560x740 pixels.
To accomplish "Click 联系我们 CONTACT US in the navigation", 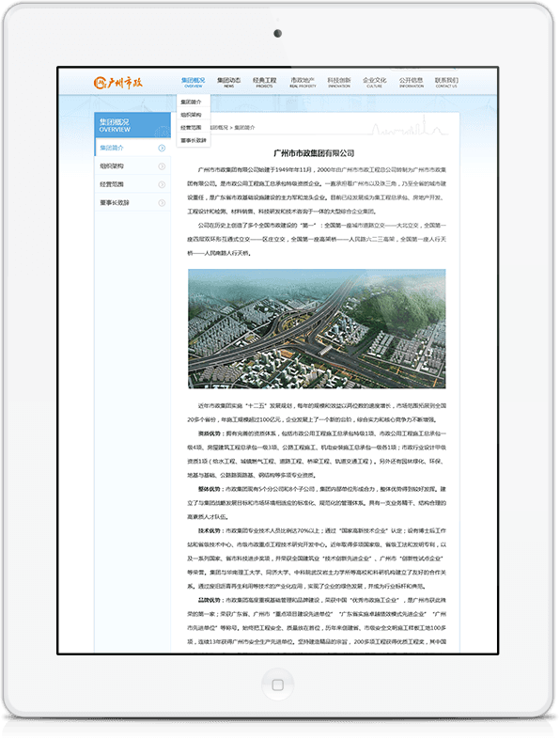I will [446, 83].
